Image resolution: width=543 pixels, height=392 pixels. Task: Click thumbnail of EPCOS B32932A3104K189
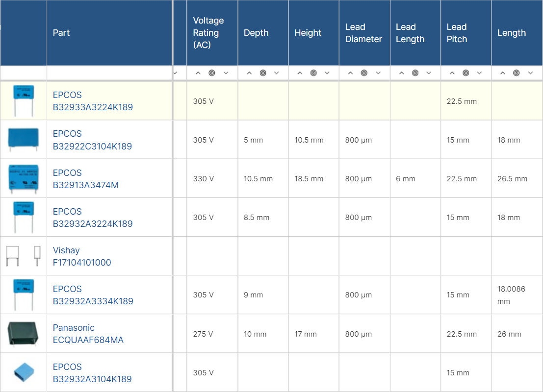[x=24, y=372]
